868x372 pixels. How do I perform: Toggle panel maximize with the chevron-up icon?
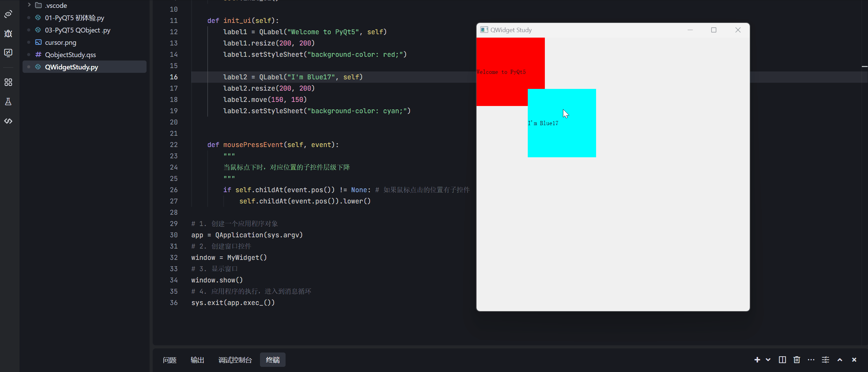840,360
